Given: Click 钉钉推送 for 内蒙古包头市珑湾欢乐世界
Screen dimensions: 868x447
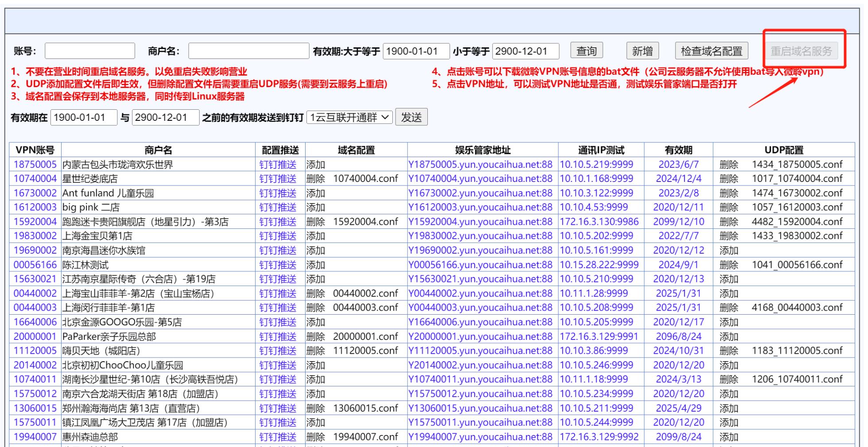Looking at the screenshot, I should [278, 165].
